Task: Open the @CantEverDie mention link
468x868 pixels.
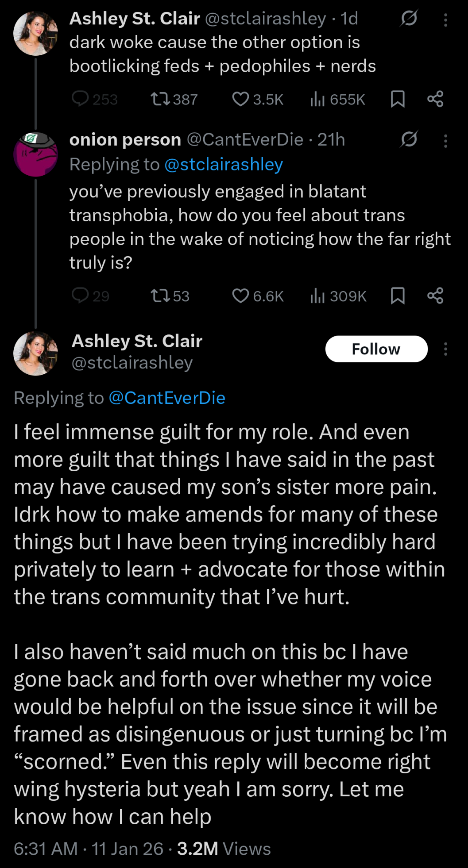Action: coord(167,398)
